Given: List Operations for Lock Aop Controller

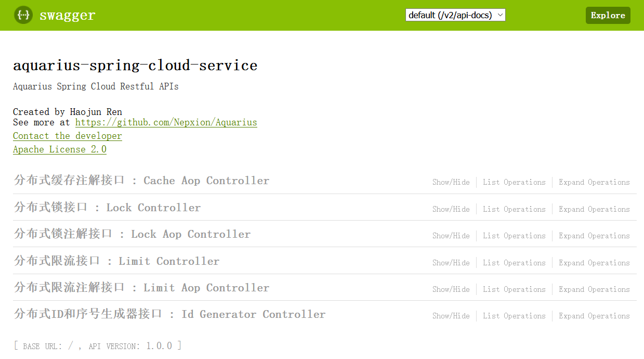Looking at the screenshot, I should (514, 236).
